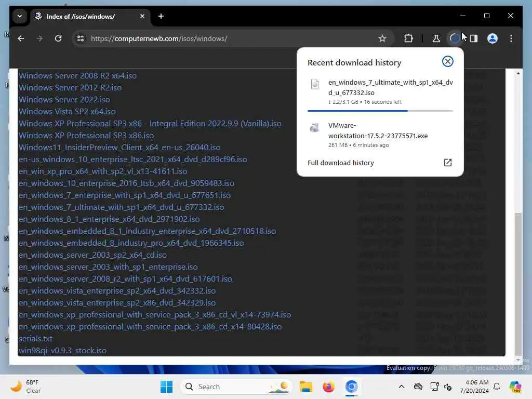
Task: Click windows_10_enterprise_2016_ltsb iso link
Action: (126, 183)
